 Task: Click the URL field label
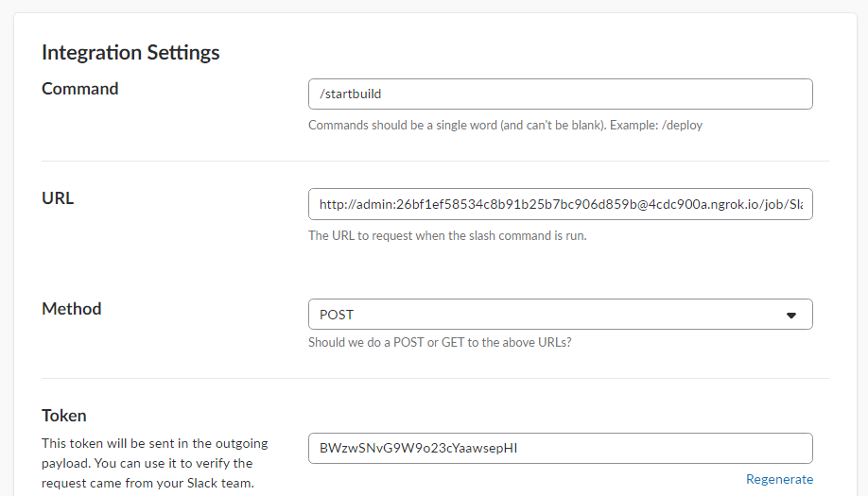point(58,198)
